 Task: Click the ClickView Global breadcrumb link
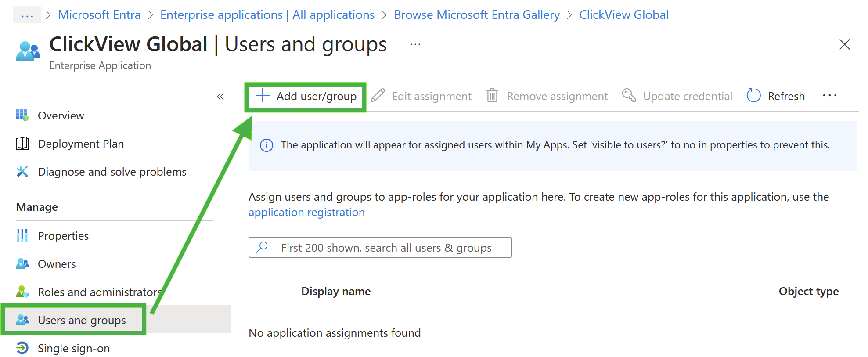[624, 15]
